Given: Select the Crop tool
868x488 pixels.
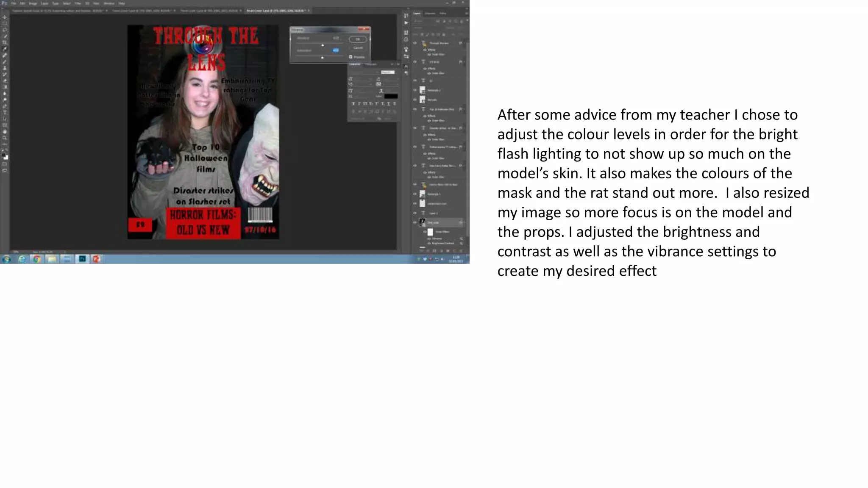Looking at the screenshot, I should point(5,42).
